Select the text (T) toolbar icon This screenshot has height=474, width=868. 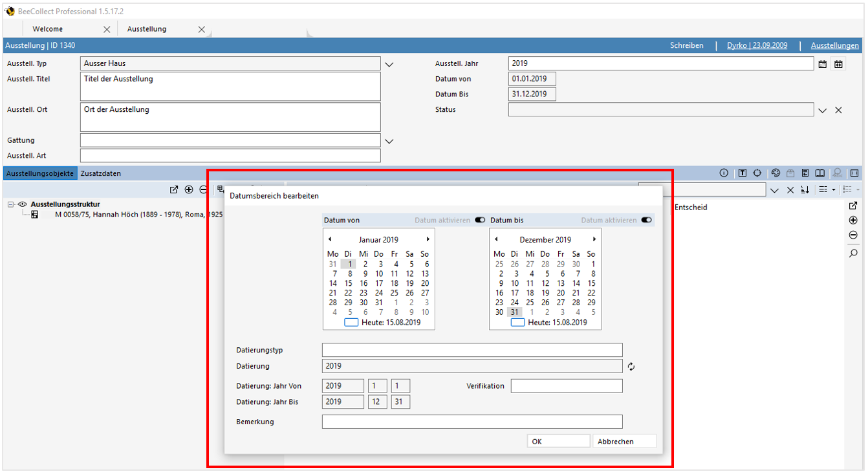pos(743,173)
